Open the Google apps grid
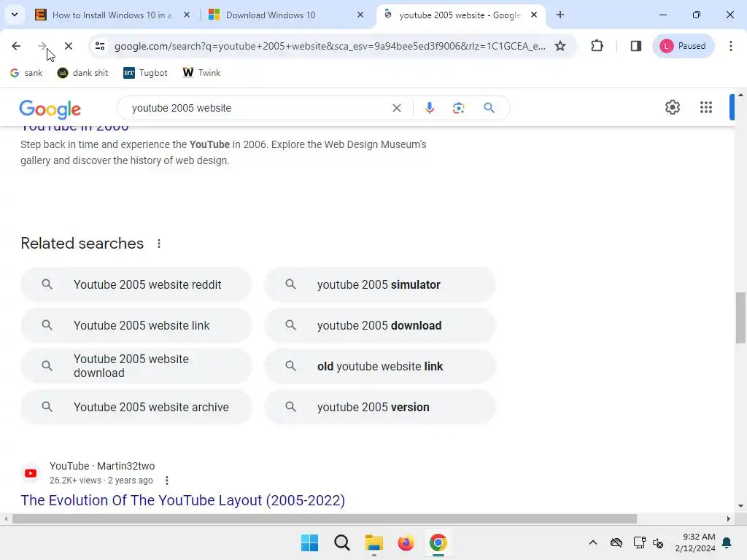The width and height of the screenshot is (747, 560). pos(706,107)
